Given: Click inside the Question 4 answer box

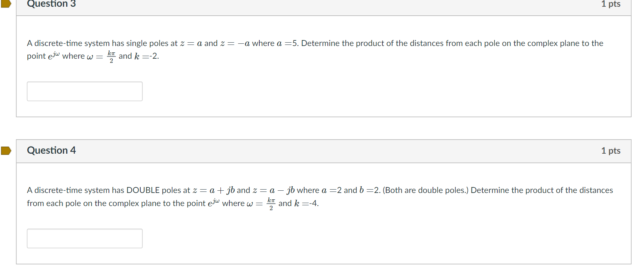Looking at the screenshot, I should coord(84,238).
